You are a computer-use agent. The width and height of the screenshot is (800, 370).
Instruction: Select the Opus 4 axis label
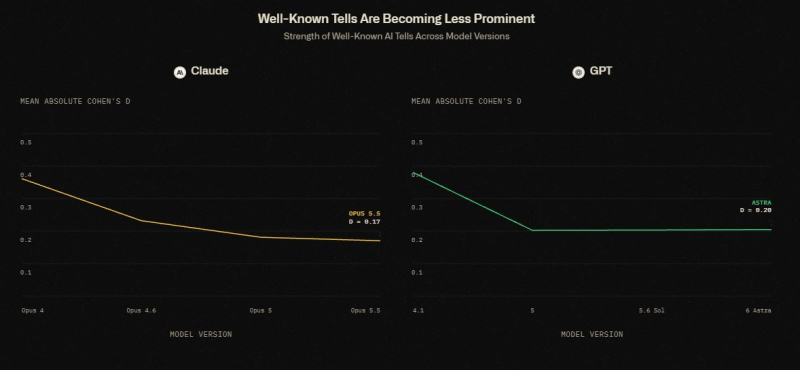(33, 310)
